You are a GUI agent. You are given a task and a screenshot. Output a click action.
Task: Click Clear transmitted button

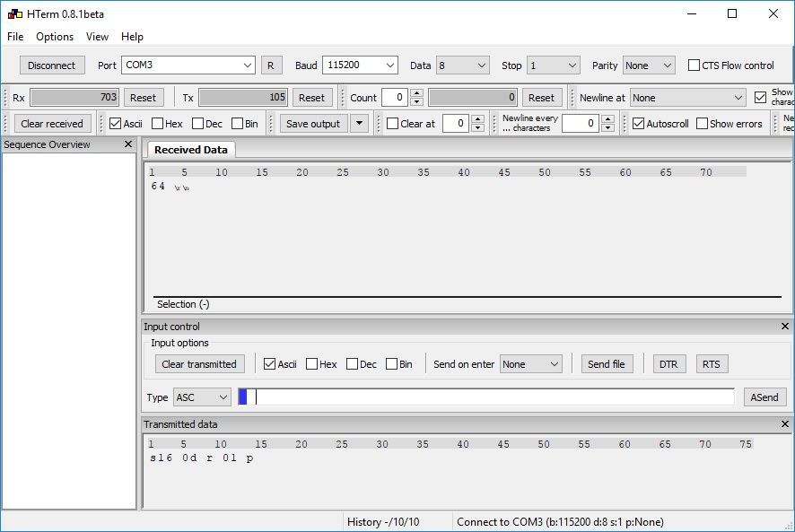coord(199,364)
